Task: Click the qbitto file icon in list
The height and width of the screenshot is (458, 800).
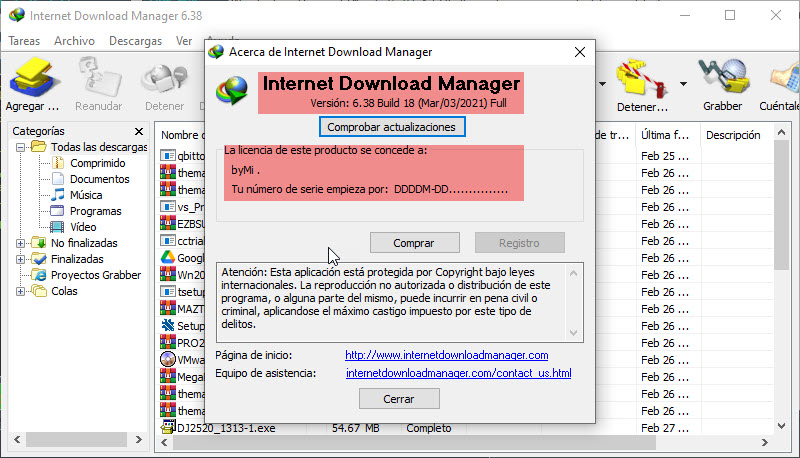Action: [168, 156]
